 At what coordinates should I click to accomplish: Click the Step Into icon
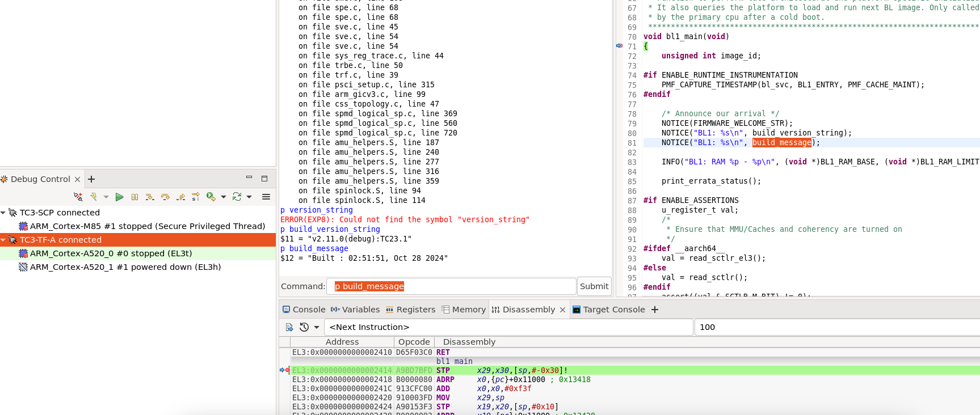[x=150, y=197]
